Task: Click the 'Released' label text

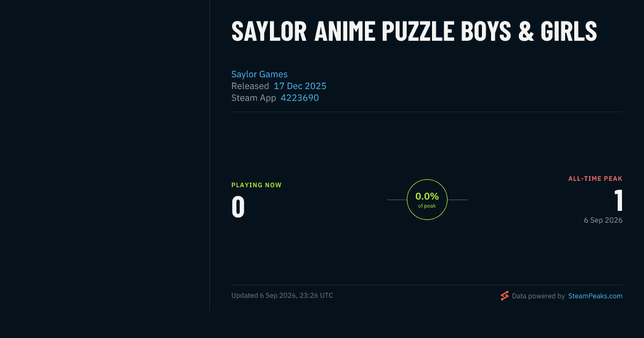Action: (x=250, y=86)
